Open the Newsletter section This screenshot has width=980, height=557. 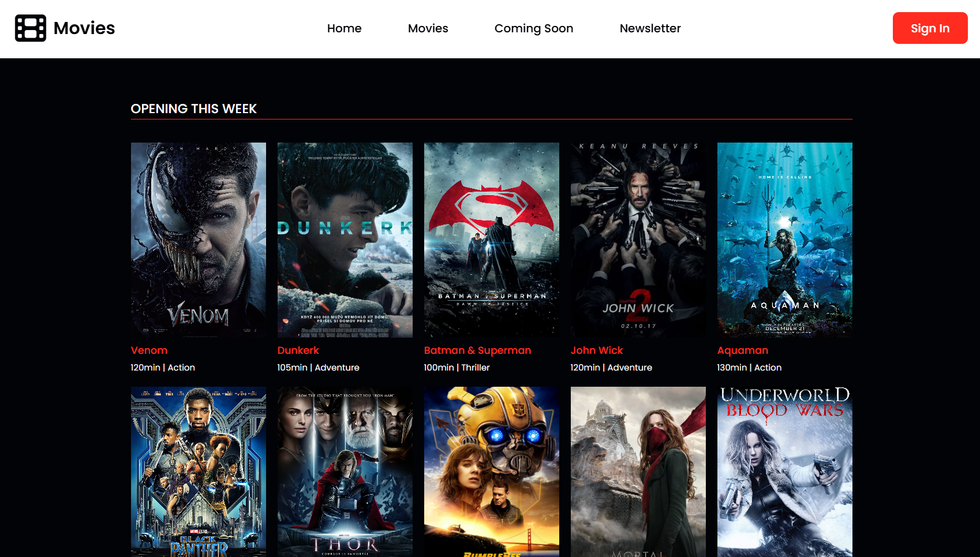pos(650,28)
